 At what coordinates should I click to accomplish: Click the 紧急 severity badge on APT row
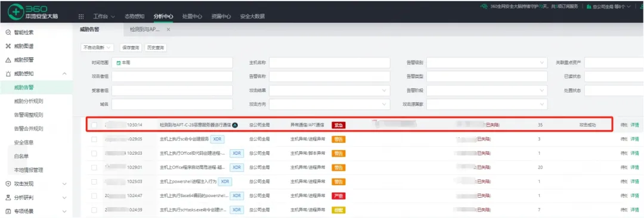click(x=339, y=125)
